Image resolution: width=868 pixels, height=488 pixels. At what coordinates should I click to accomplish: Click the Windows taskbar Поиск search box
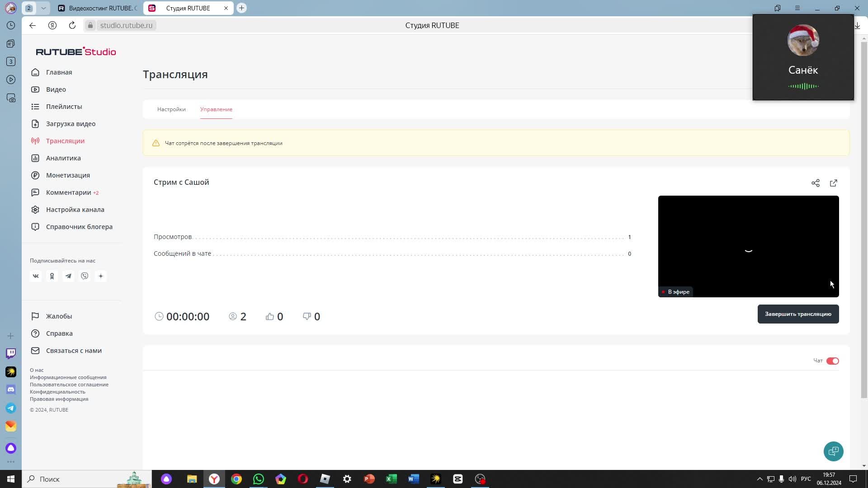pyautogui.click(x=87, y=479)
